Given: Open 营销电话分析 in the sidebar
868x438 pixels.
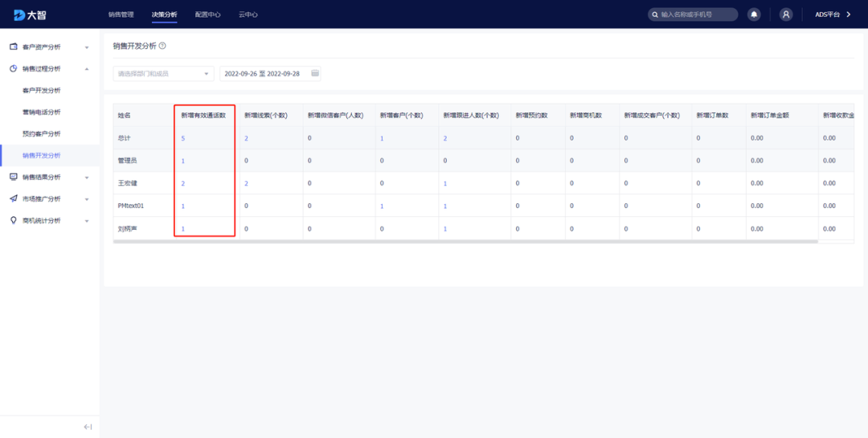Looking at the screenshot, I should point(42,113).
